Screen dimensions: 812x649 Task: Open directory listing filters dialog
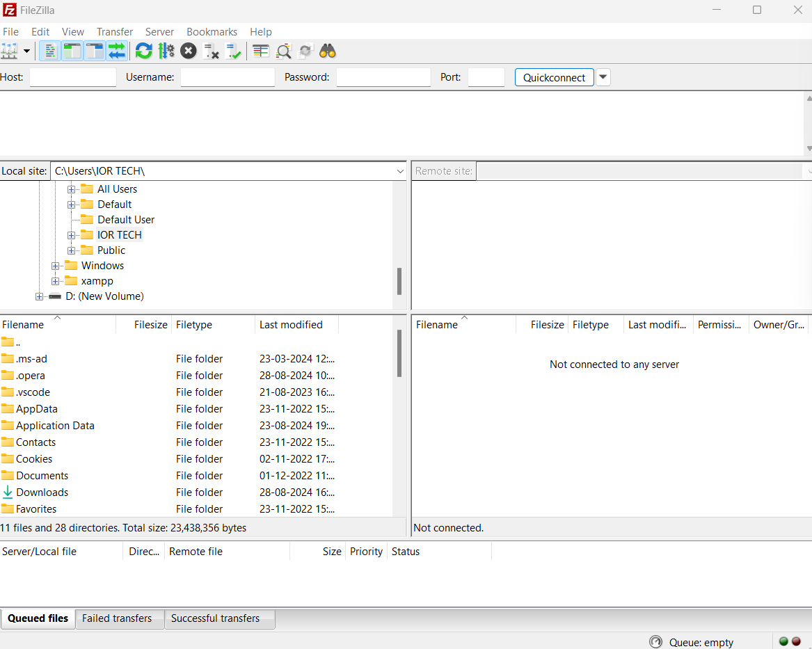click(x=260, y=51)
